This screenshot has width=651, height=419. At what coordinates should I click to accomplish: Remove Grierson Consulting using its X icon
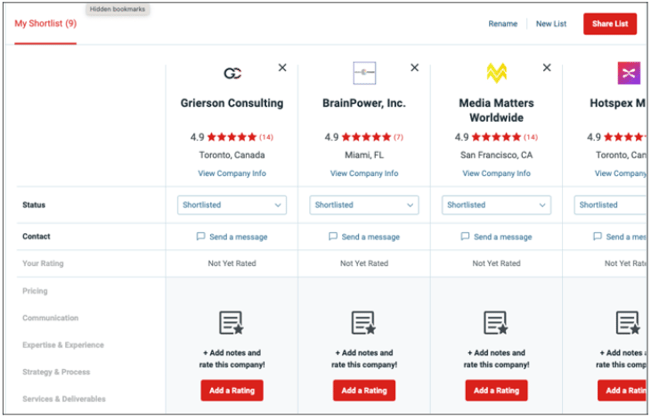pos(282,67)
